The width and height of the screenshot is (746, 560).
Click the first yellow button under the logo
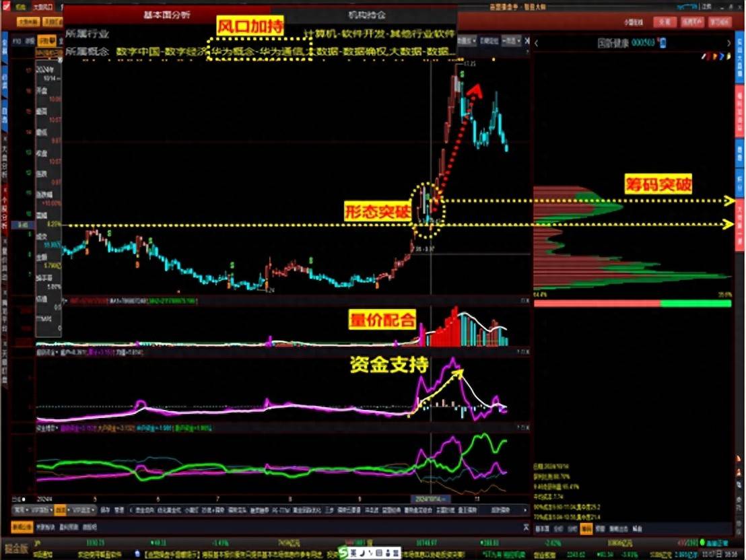(x=28, y=22)
